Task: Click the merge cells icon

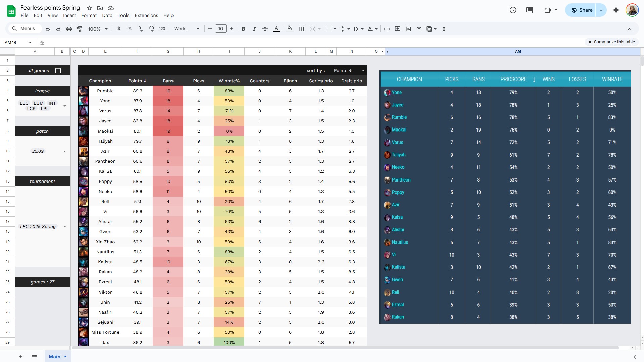Action: tap(312, 29)
